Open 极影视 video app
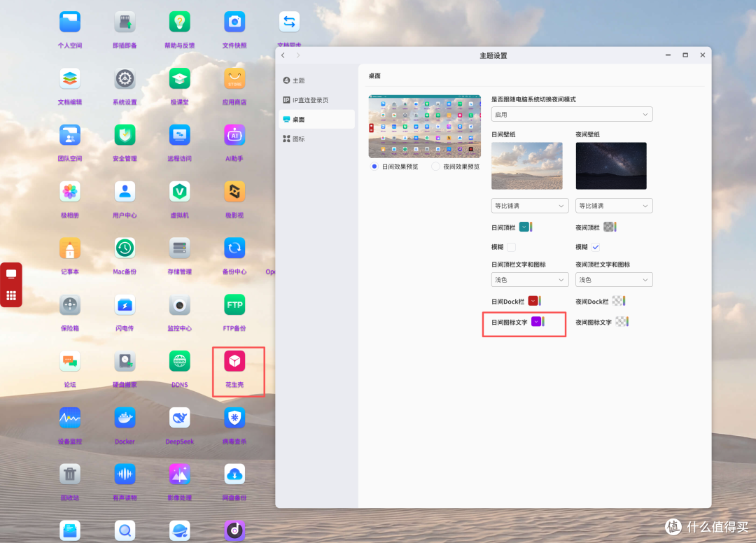 coord(234,192)
